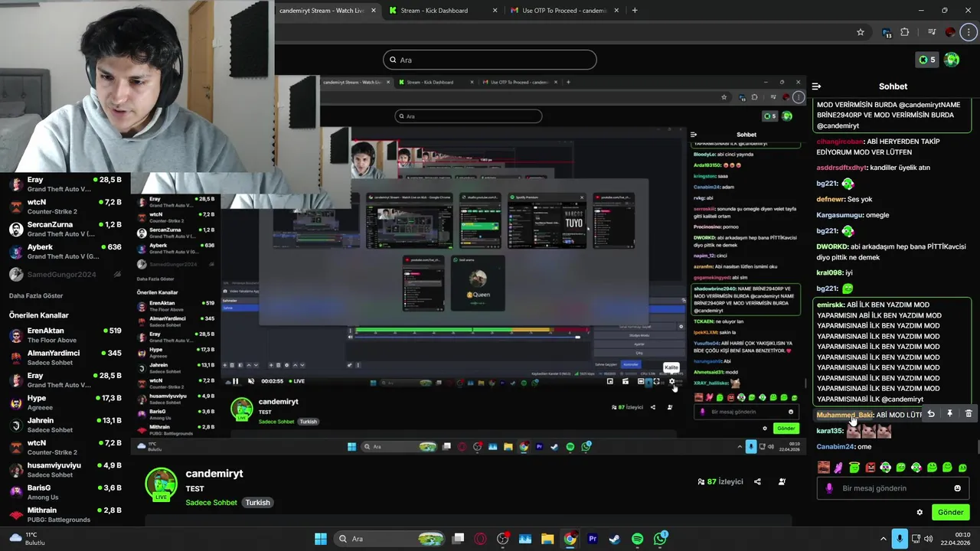Show hidden system tray icons
Viewport: 980px width, 551px height.
(883, 539)
